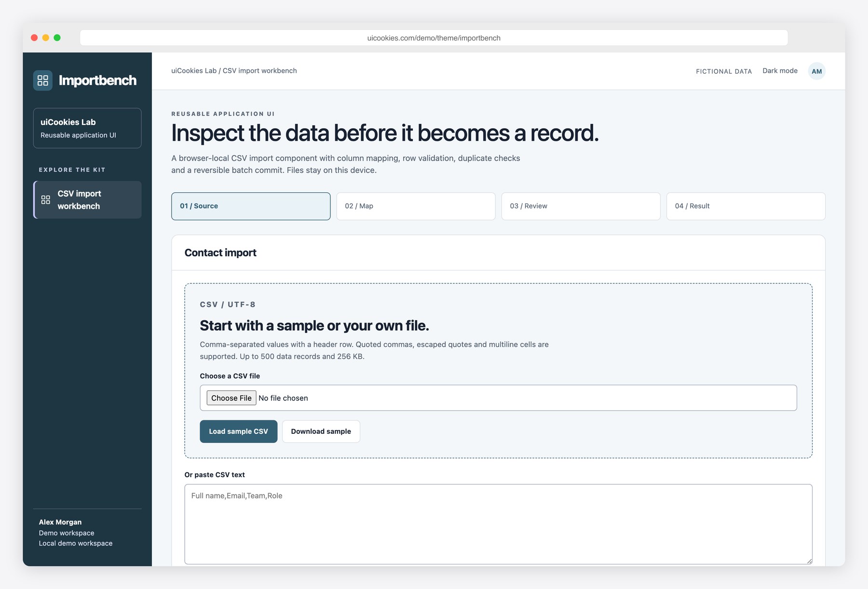Click the FICTIONAL DATA label
868x589 pixels.
pyautogui.click(x=724, y=71)
